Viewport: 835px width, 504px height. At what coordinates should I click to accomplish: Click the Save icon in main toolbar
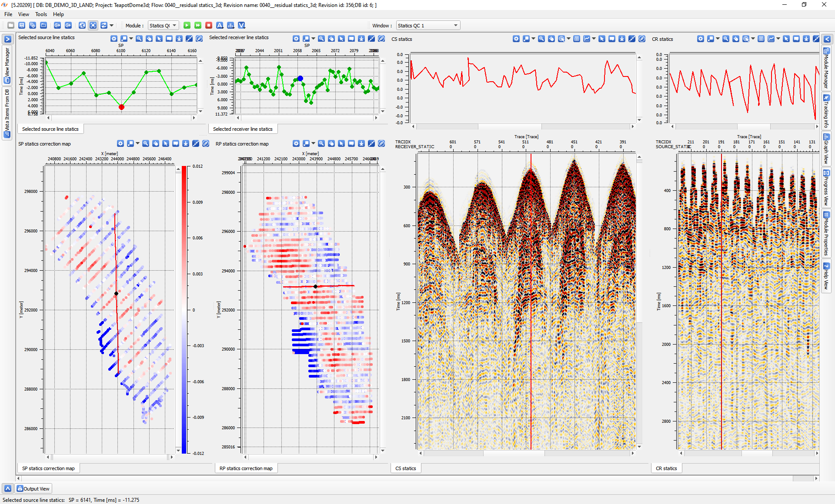[22, 26]
